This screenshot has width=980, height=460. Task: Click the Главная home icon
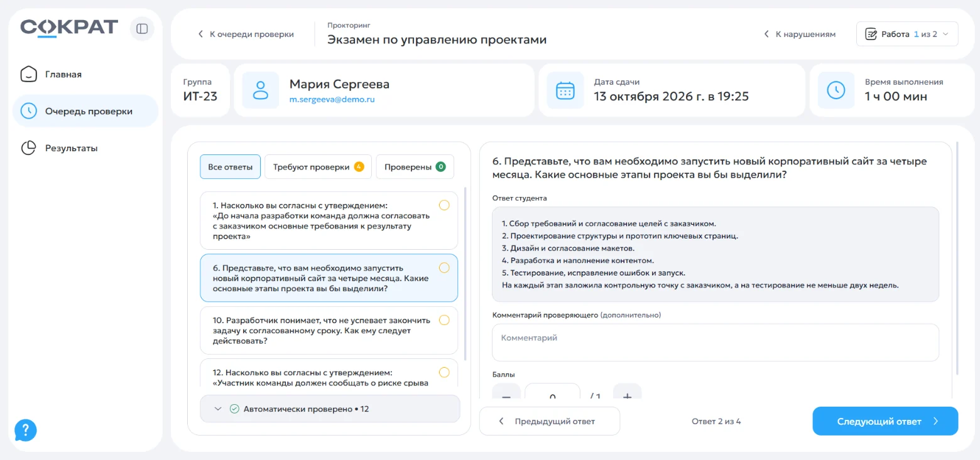(29, 74)
